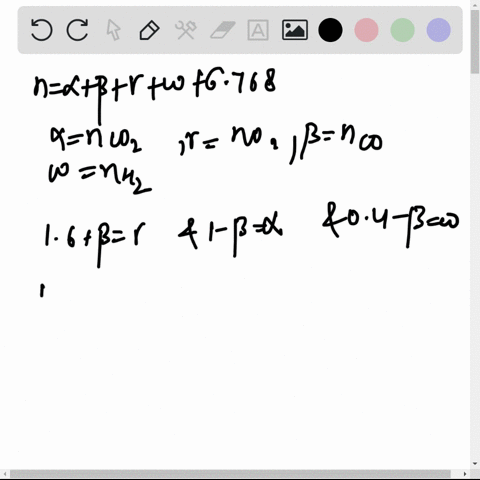Choose the pink pen color
This screenshot has width=480, height=480.
coord(366,30)
